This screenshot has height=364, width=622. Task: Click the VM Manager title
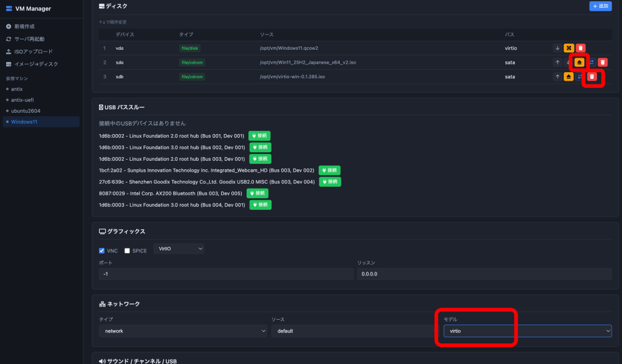coord(33,8)
